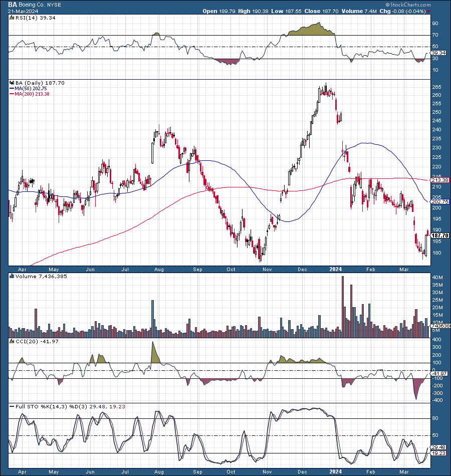This screenshot has width=451, height=476.
Task: Click the tallest January volume bar
Action: [x=343, y=307]
